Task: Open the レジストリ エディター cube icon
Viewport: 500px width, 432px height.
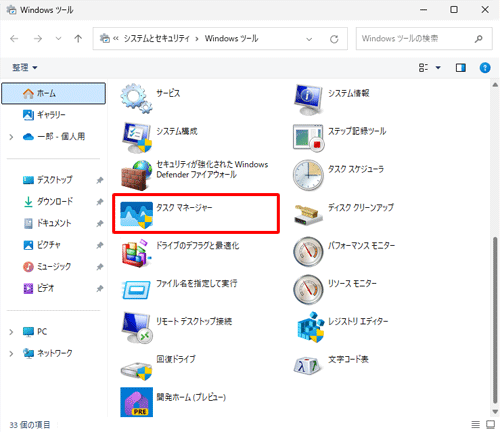Action: (311, 327)
